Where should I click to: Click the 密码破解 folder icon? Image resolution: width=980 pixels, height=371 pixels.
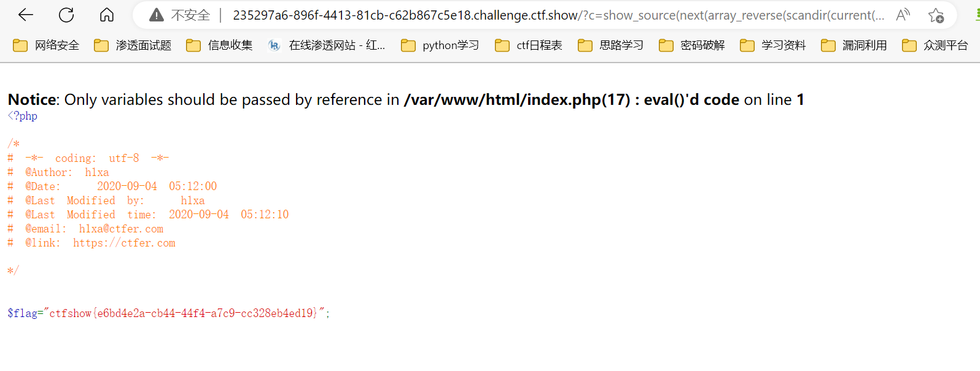[666, 45]
